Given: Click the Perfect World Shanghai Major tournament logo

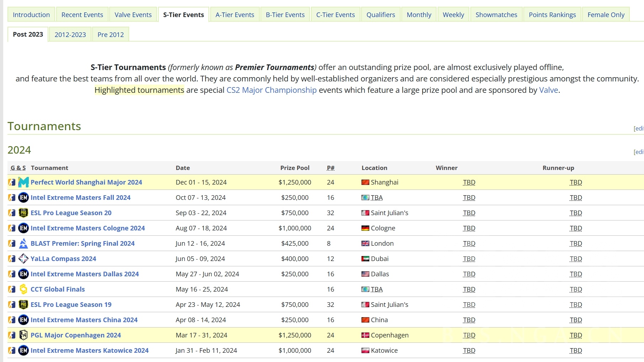Looking at the screenshot, I should (x=23, y=182).
